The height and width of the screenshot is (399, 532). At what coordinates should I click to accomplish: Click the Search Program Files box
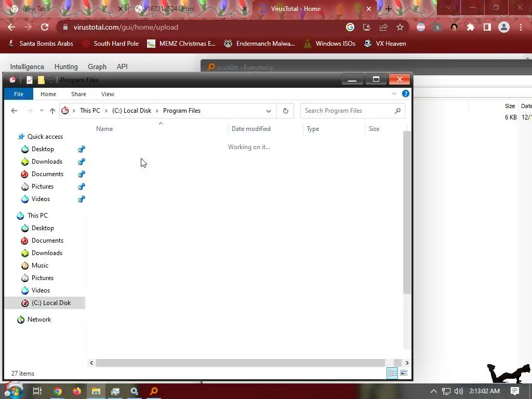point(353,111)
